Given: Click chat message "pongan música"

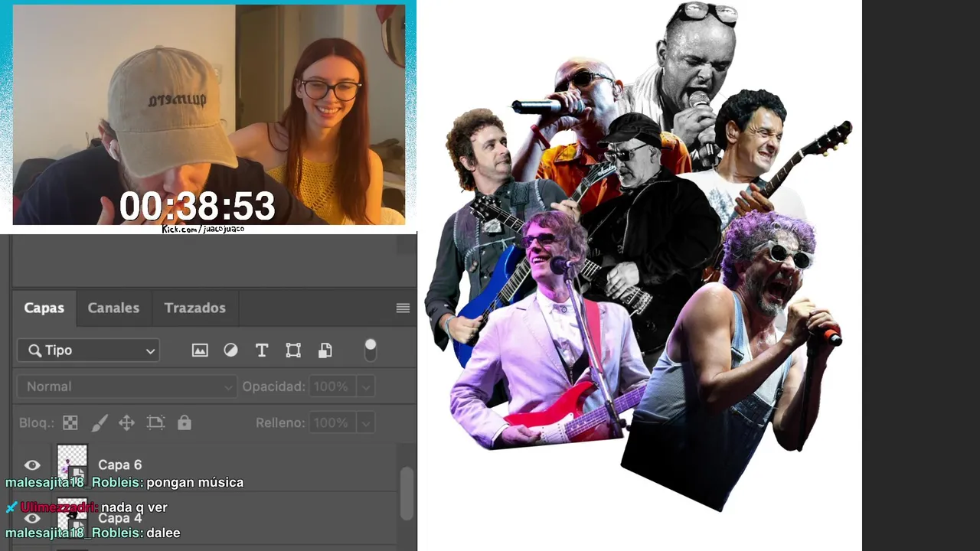Looking at the screenshot, I should point(194,483).
